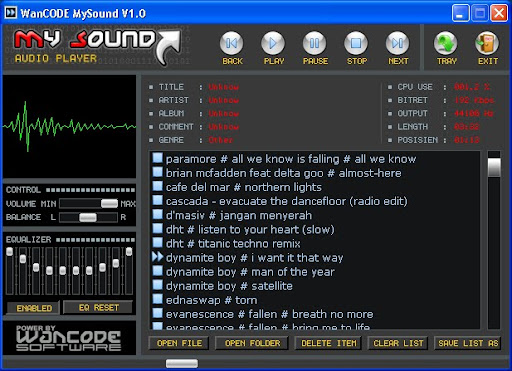Screen dimensions: 512x371
Task: Click the BACK previous-track icon
Action: tap(232, 43)
